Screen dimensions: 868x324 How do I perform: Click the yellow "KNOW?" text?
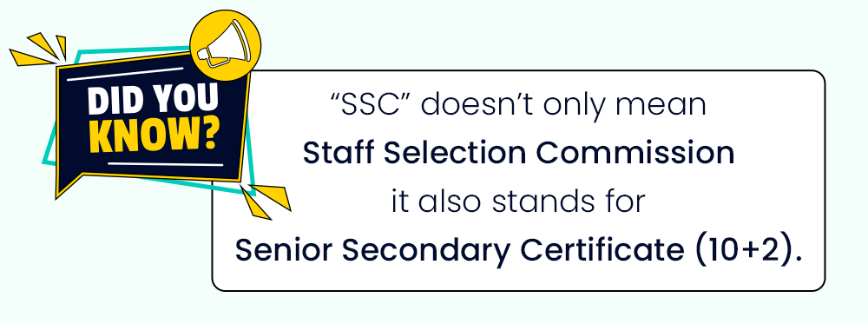[153, 136]
